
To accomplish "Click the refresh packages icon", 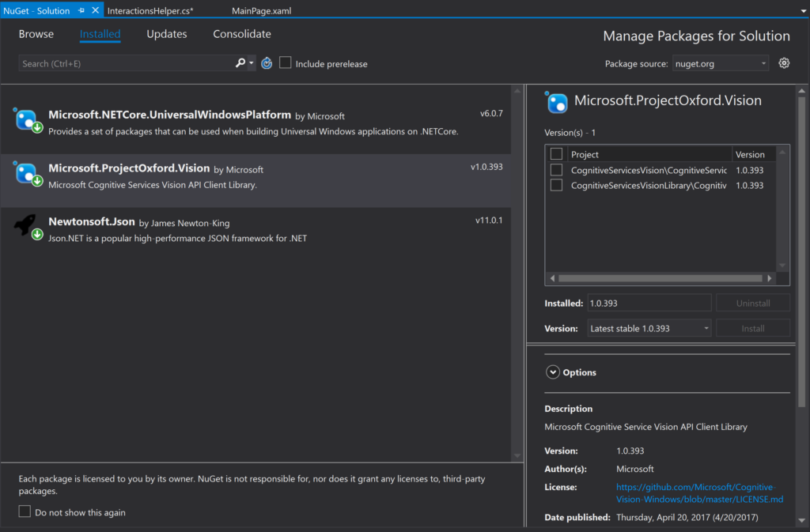I will (267, 63).
